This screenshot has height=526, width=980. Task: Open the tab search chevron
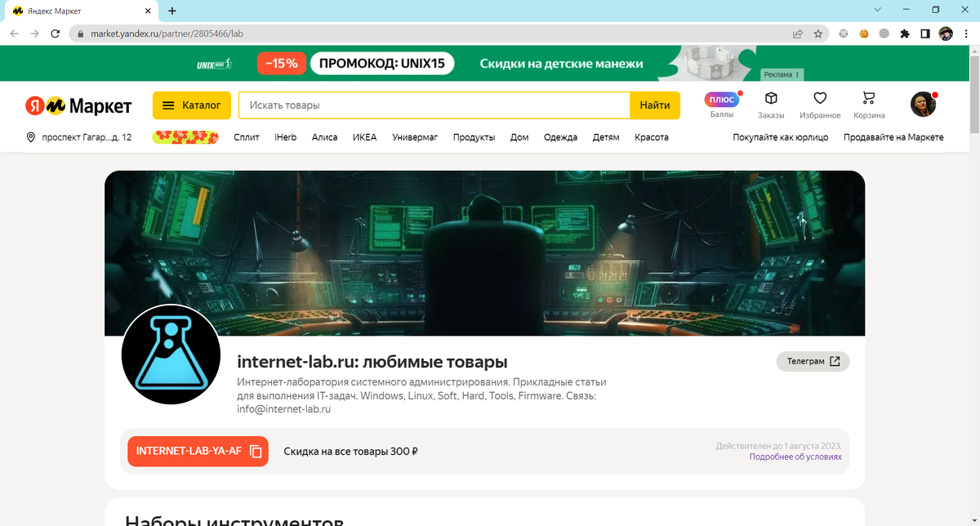pyautogui.click(x=878, y=10)
